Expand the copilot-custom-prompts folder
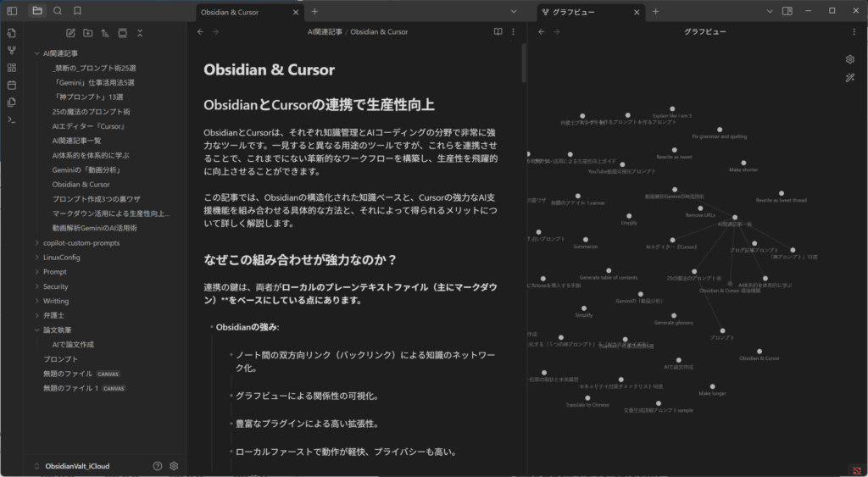This screenshot has width=868, height=477. click(36, 243)
